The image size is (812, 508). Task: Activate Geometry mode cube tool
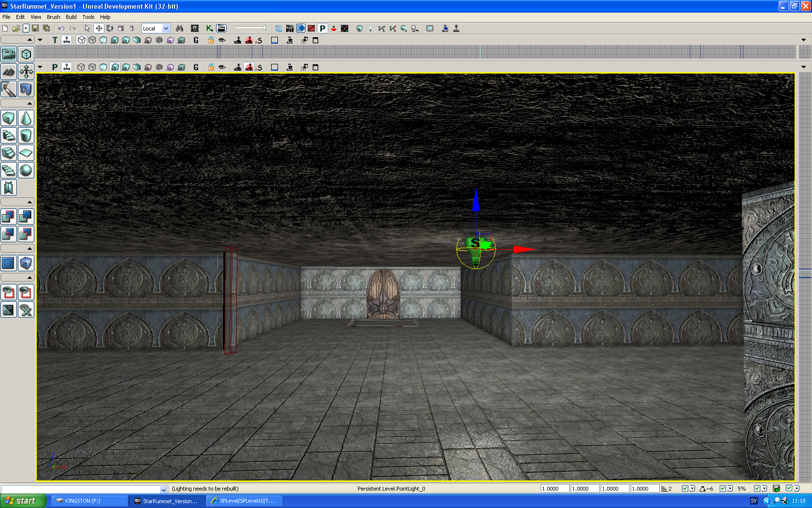[x=26, y=54]
